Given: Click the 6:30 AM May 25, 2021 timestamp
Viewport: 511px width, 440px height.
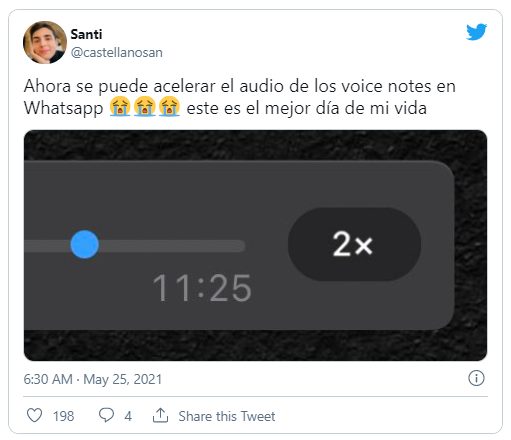Looking at the screenshot, I should click(x=93, y=379).
